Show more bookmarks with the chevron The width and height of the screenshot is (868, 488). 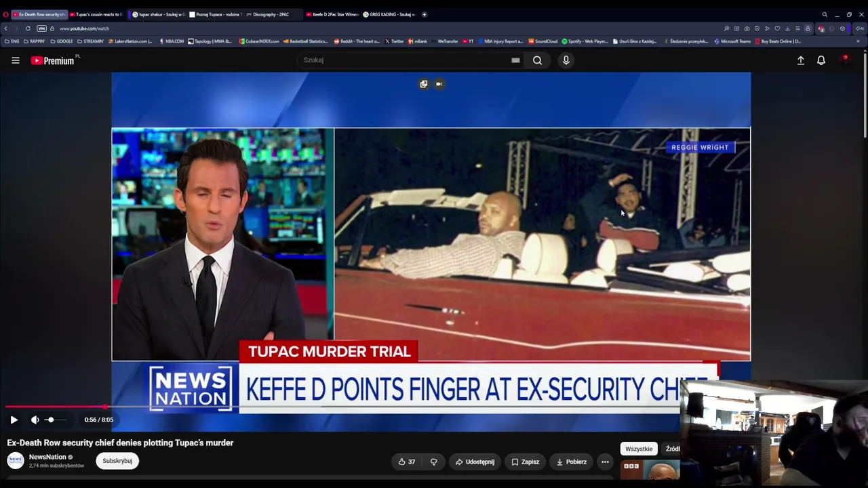[858, 41]
